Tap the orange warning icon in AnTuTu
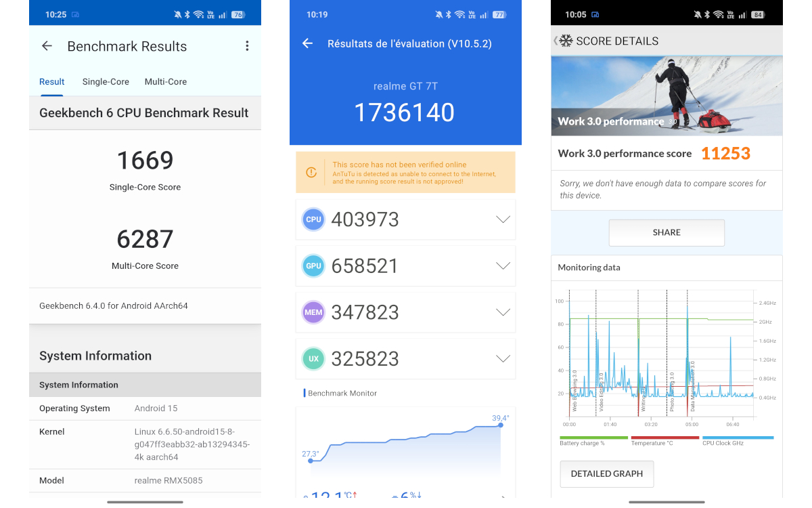Screen dimensions: 812x508 click(x=311, y=173)
